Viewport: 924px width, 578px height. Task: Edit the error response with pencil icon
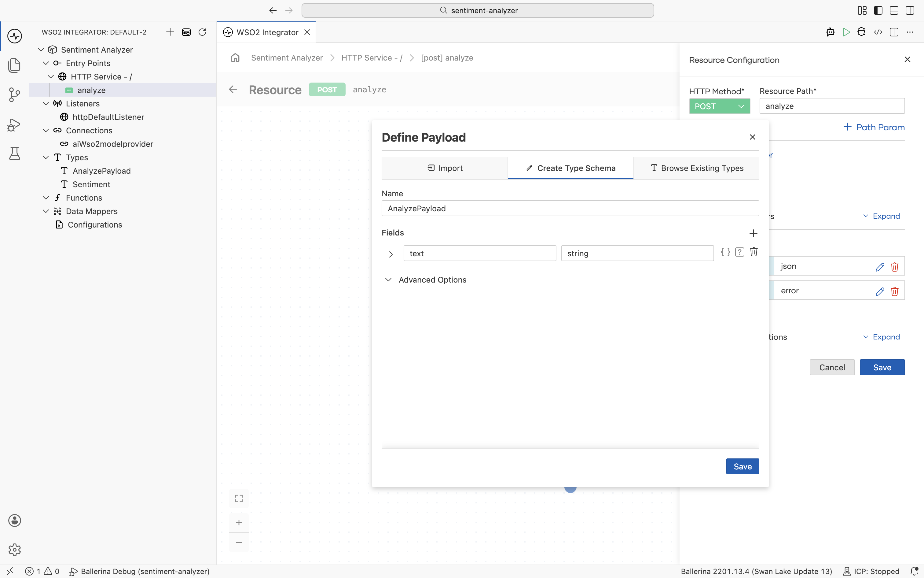pos(880,291)
